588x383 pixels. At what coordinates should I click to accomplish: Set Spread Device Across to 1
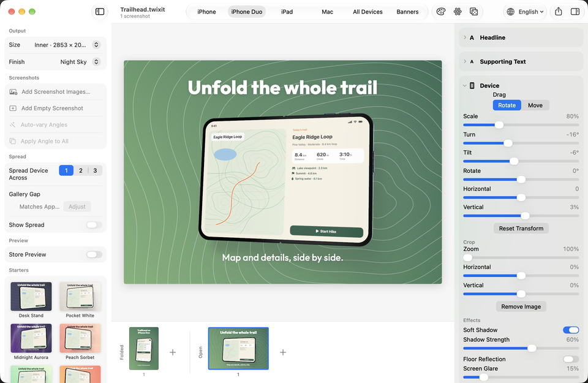pyautogui.click(x=66, y=171)
